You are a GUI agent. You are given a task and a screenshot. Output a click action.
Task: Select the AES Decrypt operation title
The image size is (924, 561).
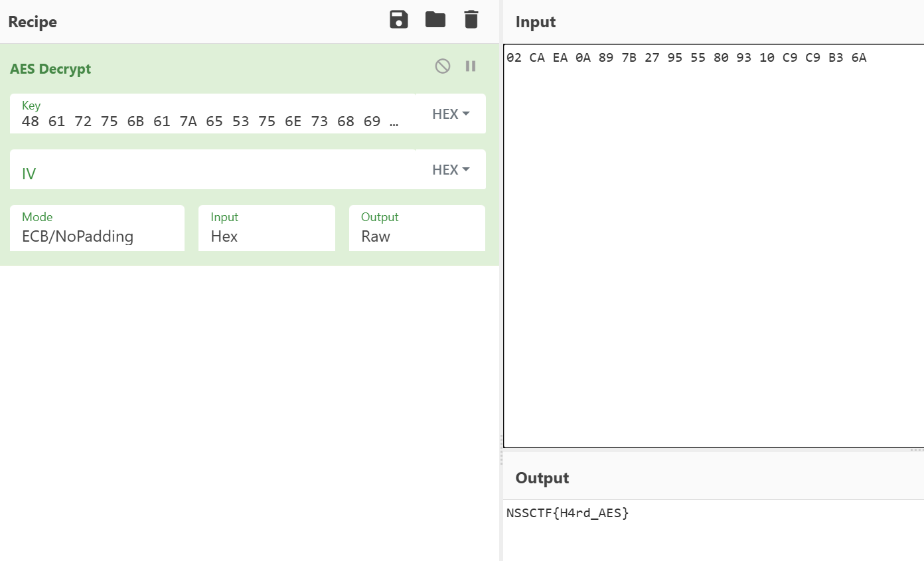click(x=50, y=69)
